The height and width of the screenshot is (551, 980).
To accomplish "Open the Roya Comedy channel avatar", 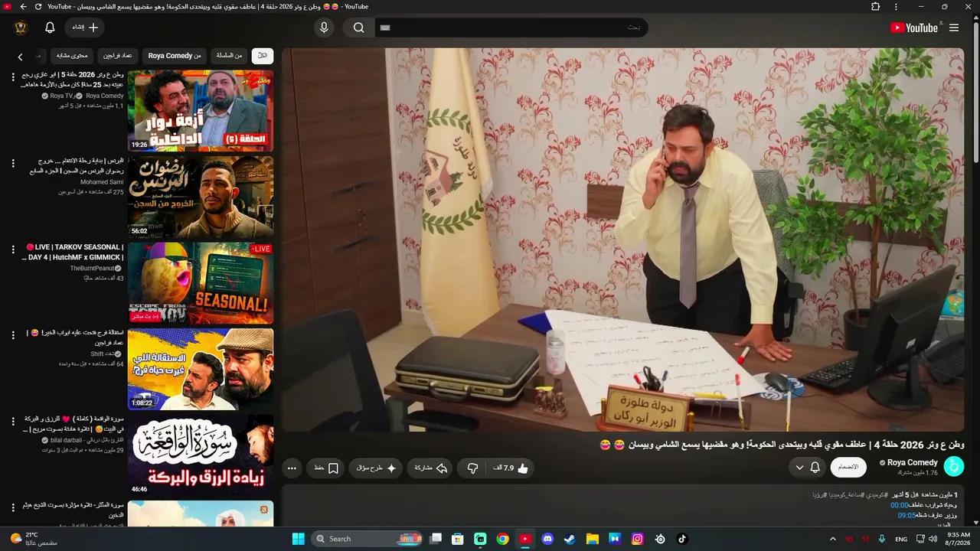I will coord(954,467).
